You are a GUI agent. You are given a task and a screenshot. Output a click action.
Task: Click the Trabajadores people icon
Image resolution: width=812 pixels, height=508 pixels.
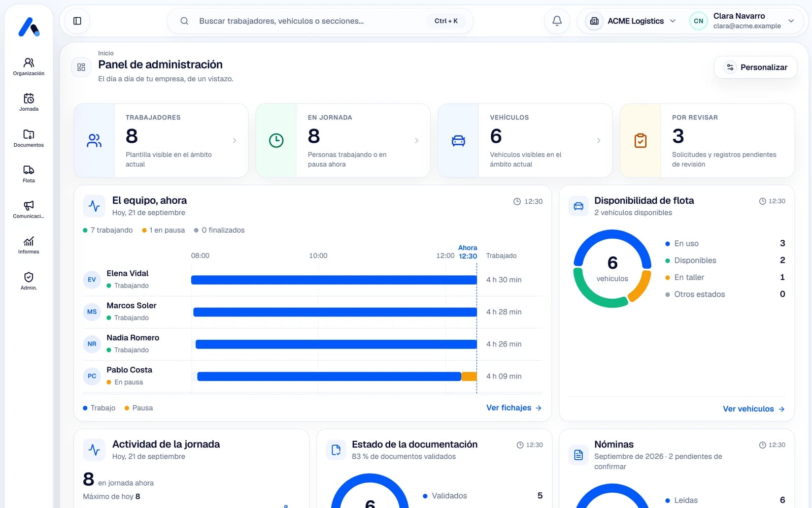click(94, 141)
